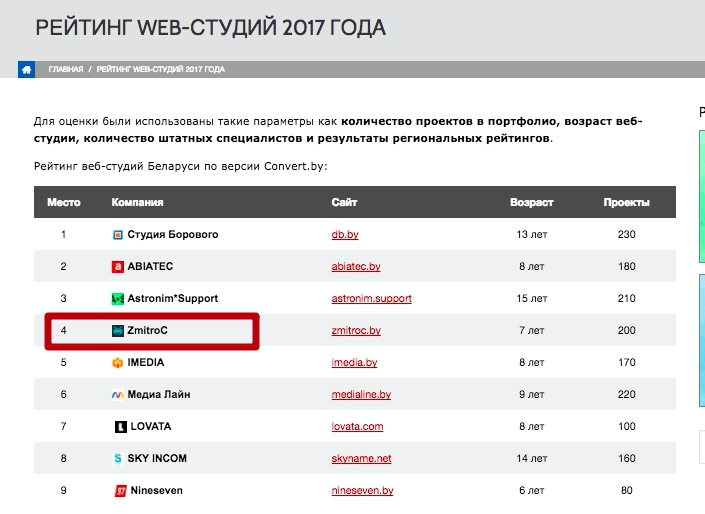
Task: Open the db.by site link
Action: [x=345, y=234]
